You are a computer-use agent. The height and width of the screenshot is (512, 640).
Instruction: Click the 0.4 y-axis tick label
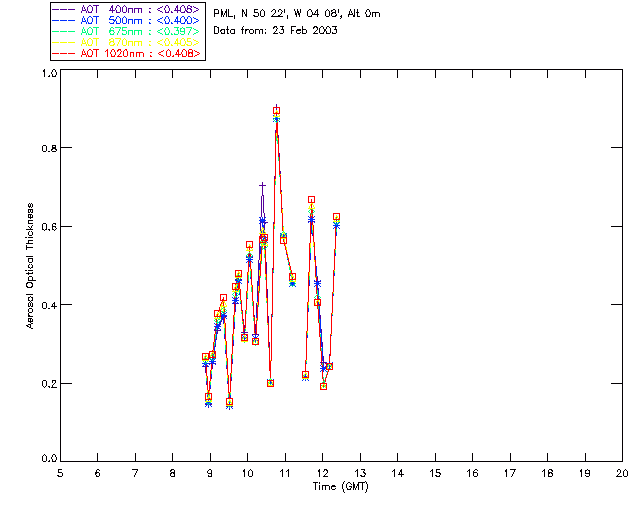pos(49,305)
